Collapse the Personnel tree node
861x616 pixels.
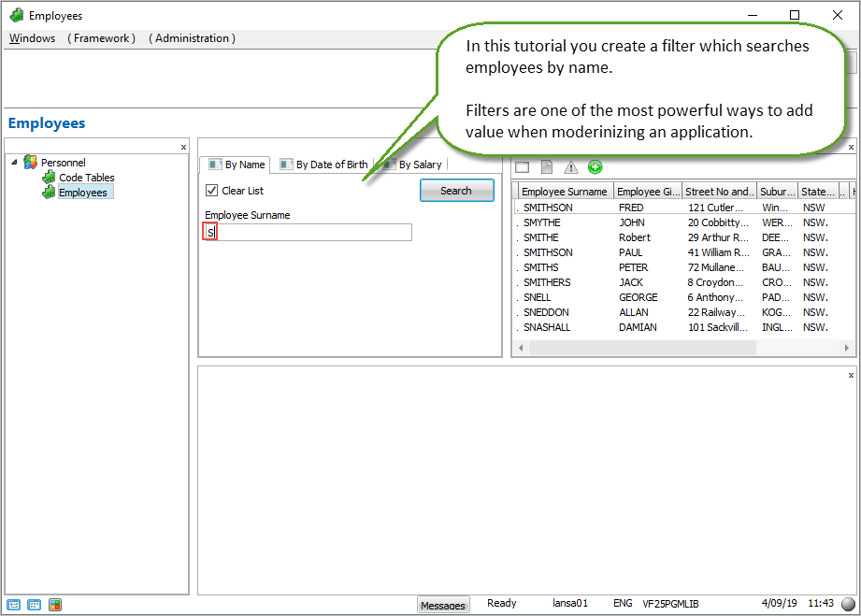click(14, 162)
